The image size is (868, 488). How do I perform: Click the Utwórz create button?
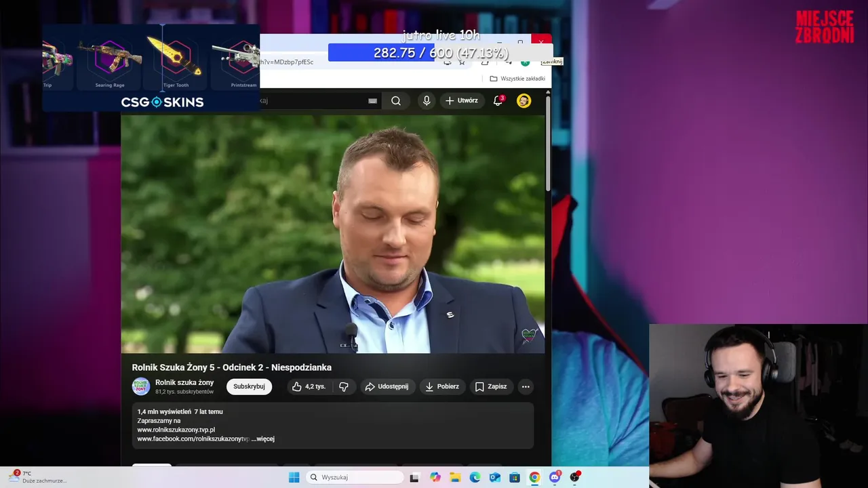point(462,101)
